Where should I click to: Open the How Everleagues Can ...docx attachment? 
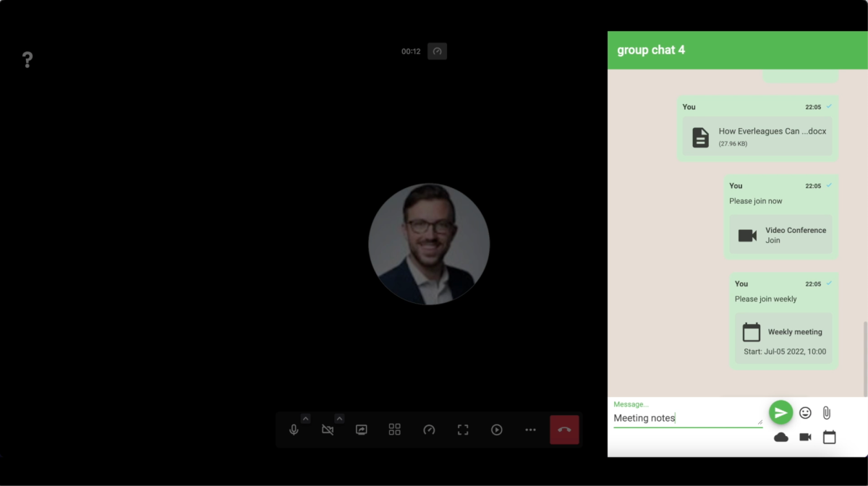click(x=757, y=137)
